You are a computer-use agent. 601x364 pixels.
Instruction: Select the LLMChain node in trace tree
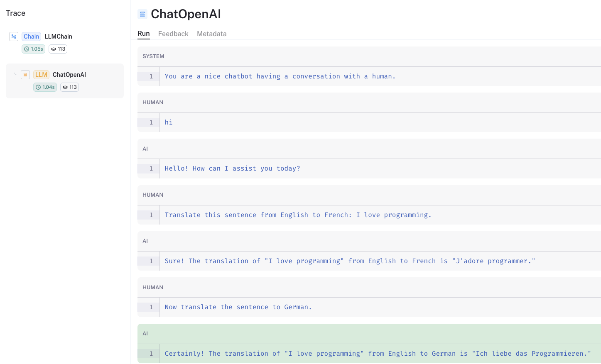59,37
